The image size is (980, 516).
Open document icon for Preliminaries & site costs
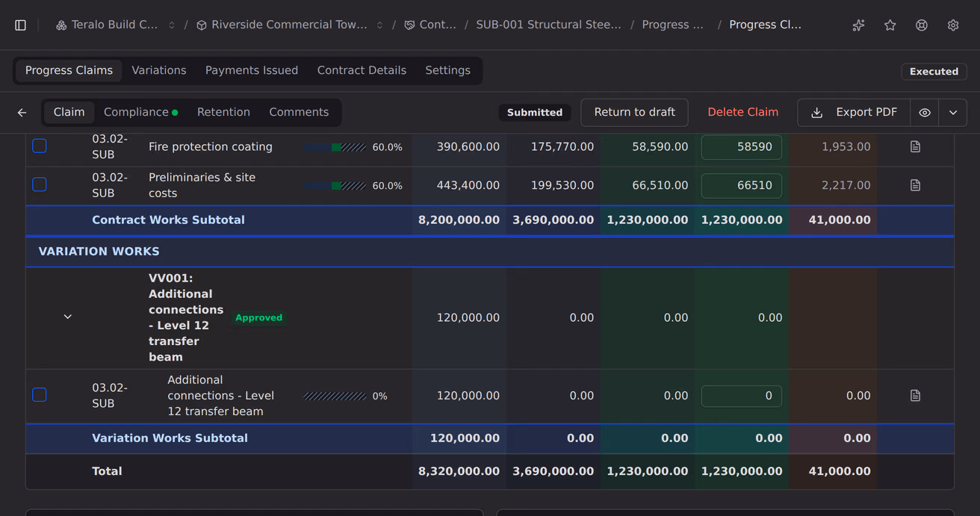tap(915, 185)
